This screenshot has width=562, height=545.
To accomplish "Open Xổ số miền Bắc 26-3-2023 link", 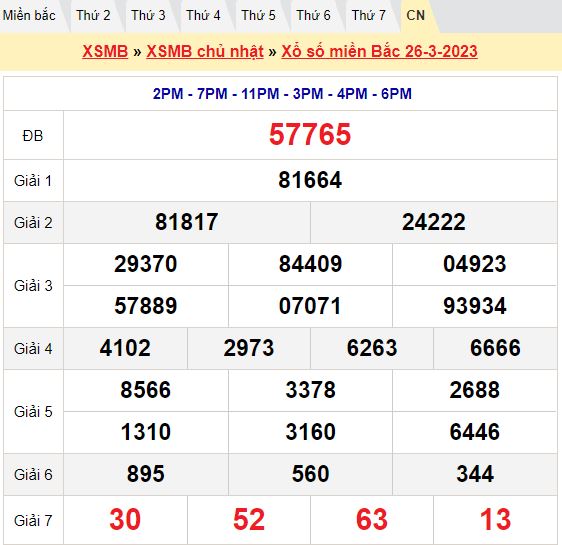I will [x=379, y=51].
